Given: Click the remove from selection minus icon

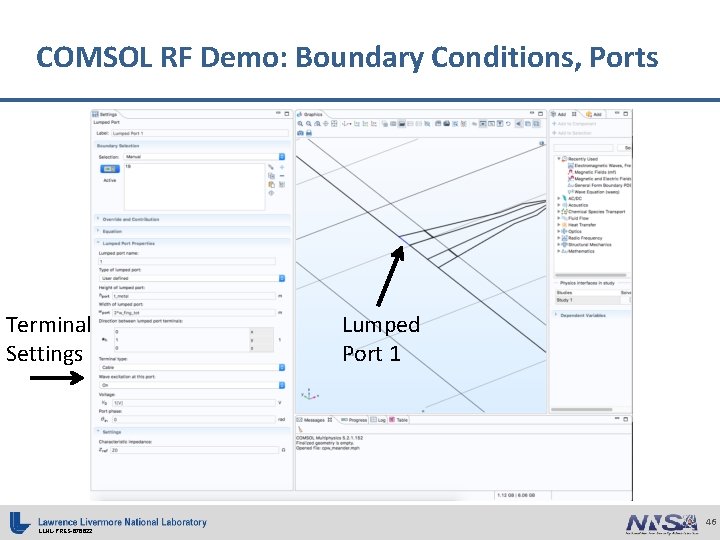Looking at the screenshot, I should point(282,176).
